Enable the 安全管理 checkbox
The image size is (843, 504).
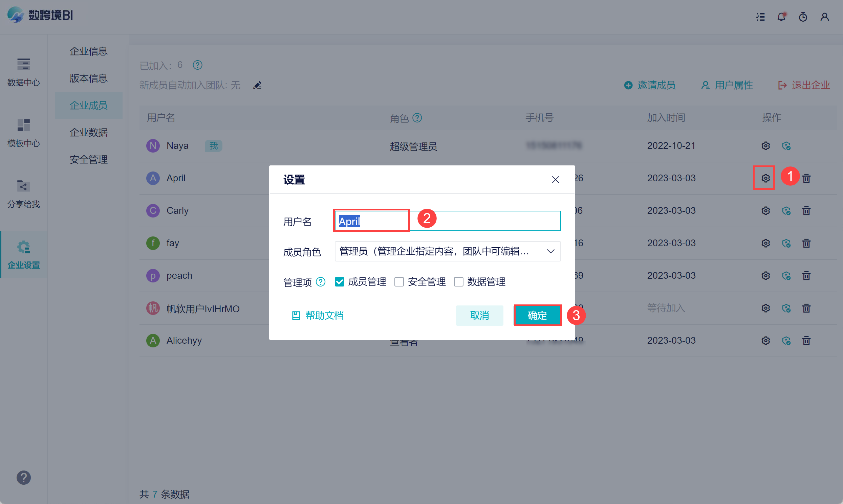click(399, 281)
